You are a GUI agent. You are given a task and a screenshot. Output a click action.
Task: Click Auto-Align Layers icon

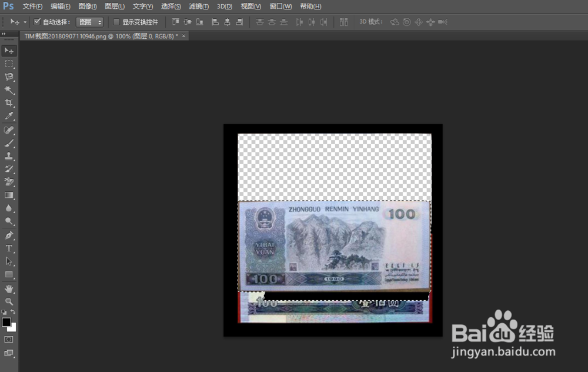[343, 22]
